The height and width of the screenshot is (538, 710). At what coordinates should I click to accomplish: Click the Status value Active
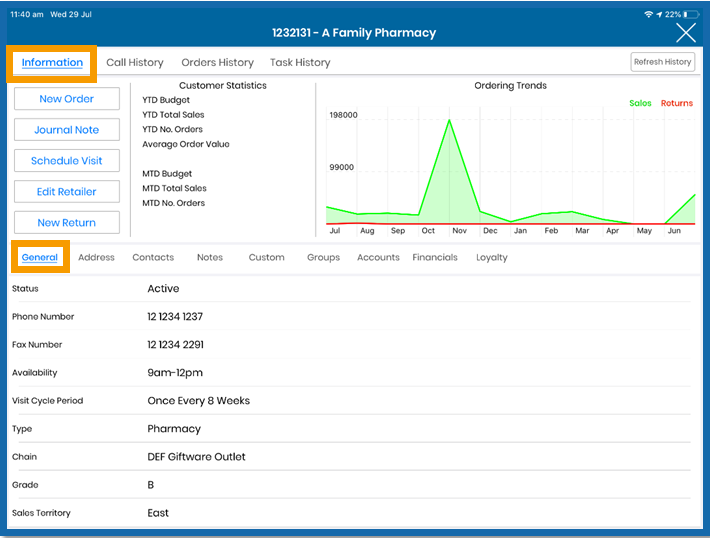163,288
